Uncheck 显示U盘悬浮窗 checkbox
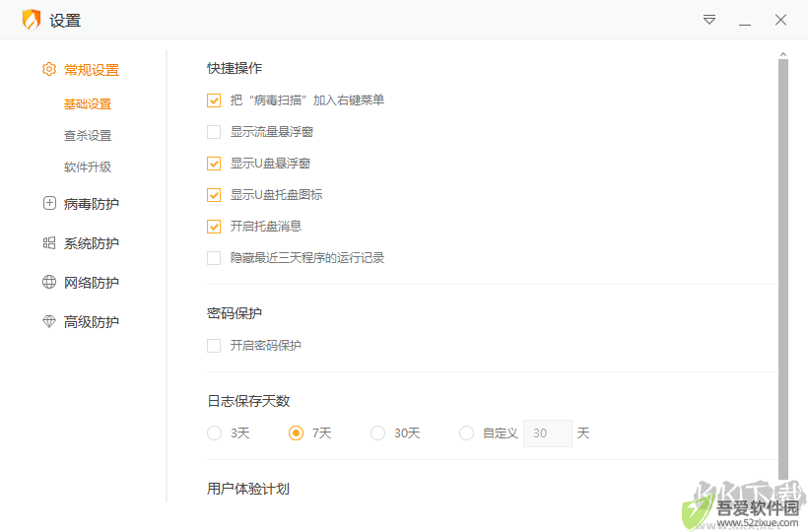Image resolution: width=808 pixels, height=532 pixels. click(x=214, y=164)
